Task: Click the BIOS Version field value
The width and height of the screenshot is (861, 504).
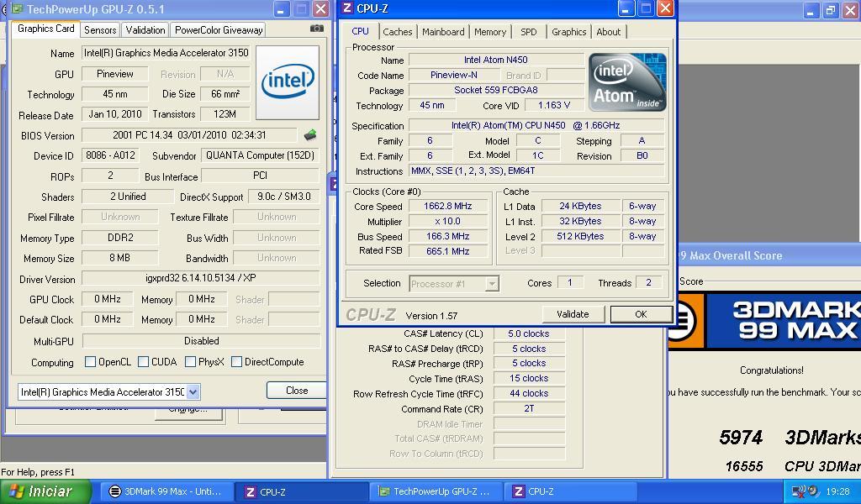Action: pos(189,135)
